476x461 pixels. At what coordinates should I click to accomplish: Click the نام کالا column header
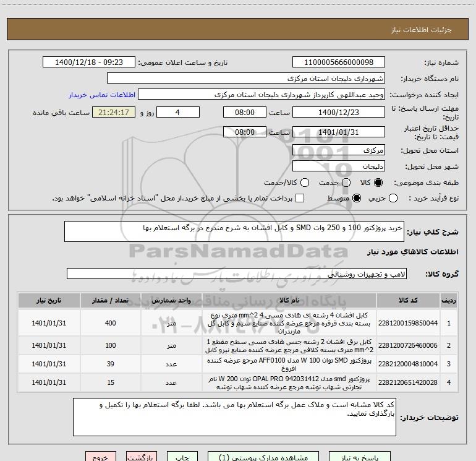click(x=289, y=300)
